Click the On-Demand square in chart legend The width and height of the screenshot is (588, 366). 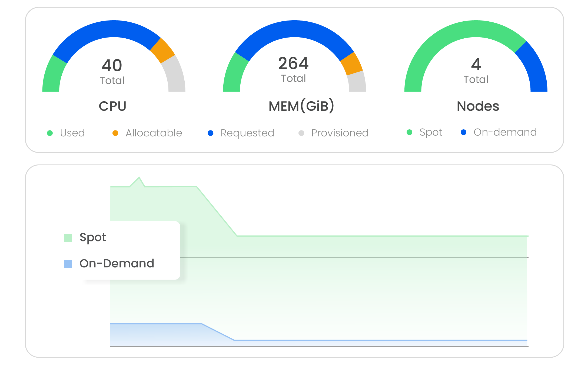pyautogui.click(x=68, y=264)
